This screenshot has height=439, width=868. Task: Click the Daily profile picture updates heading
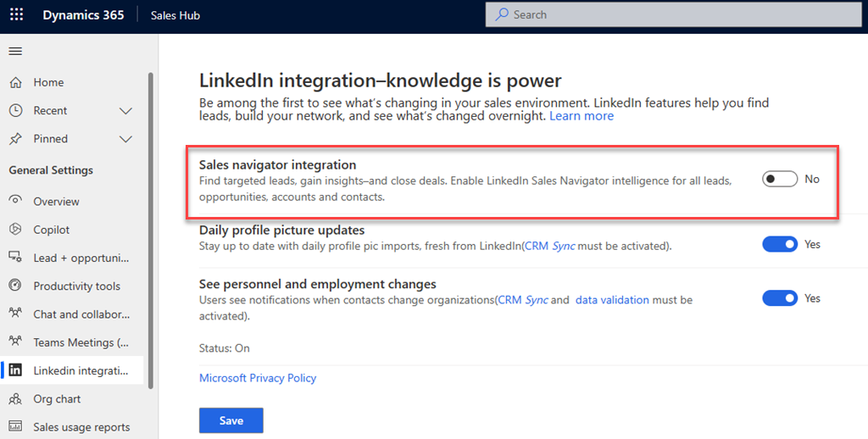[x=281, y=230]
